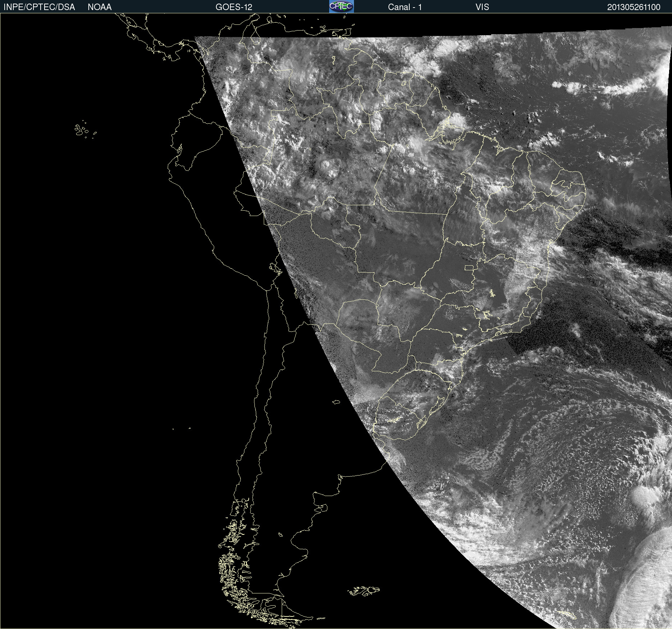This screenshot has height=629, width=672.
Task: Click the Canal - 1 label
Action: [x=405, y=7]
